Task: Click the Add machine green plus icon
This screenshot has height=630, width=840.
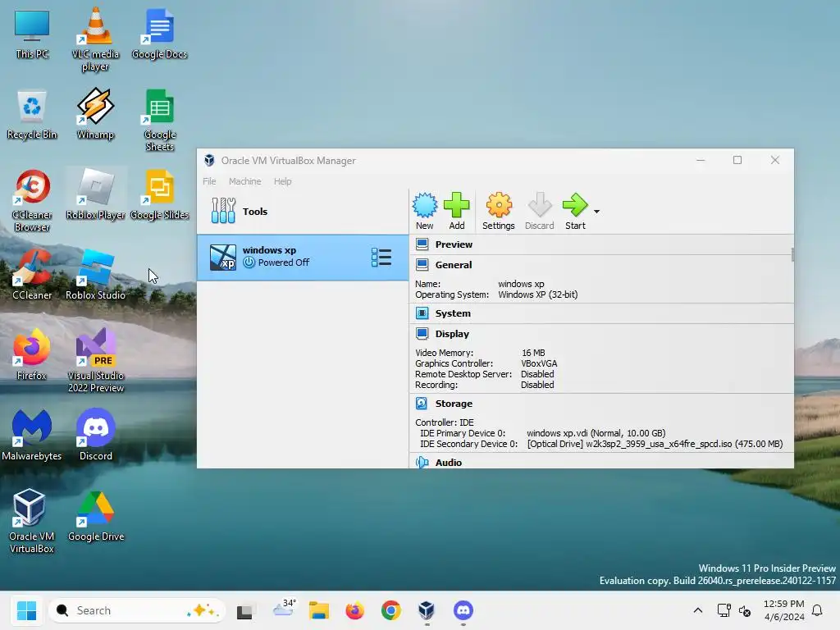Action: (x=456, y=211)
